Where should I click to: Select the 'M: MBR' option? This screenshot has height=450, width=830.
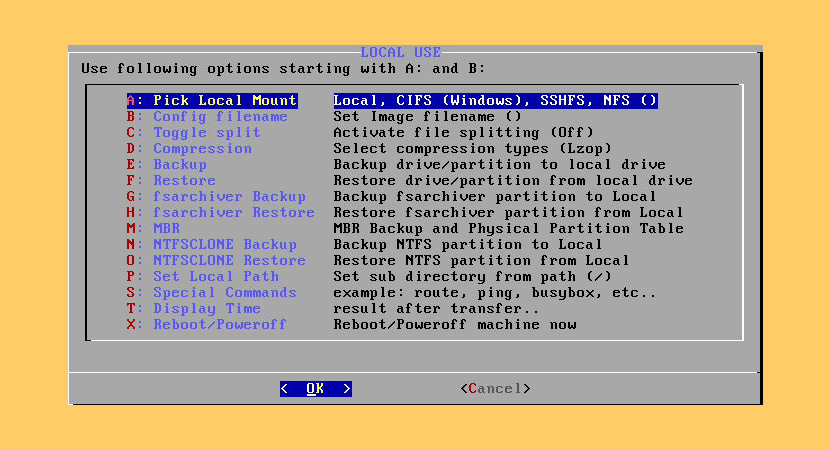(153, 228)
